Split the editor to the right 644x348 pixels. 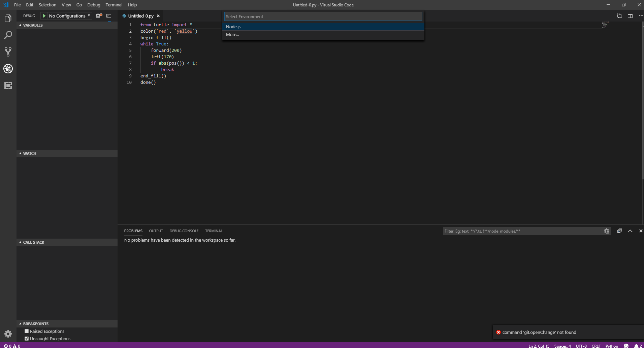(630, 16)
